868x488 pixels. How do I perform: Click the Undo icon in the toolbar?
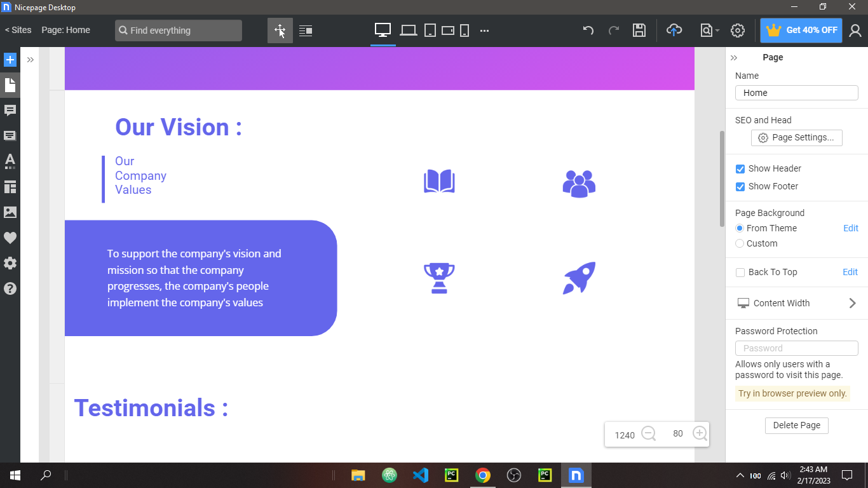pyautogui.click(x=587, y=30)
